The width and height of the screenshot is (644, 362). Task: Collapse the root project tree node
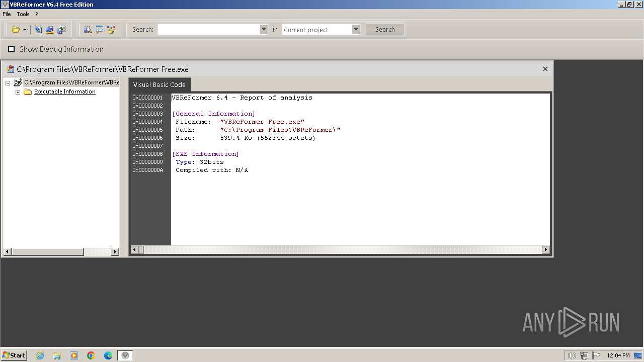(8, 83)
